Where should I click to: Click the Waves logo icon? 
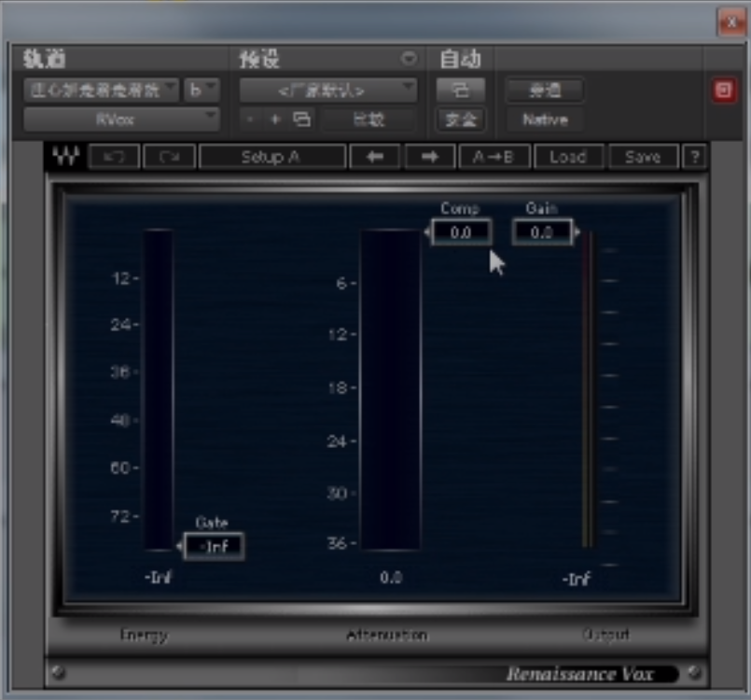[65, 157]
